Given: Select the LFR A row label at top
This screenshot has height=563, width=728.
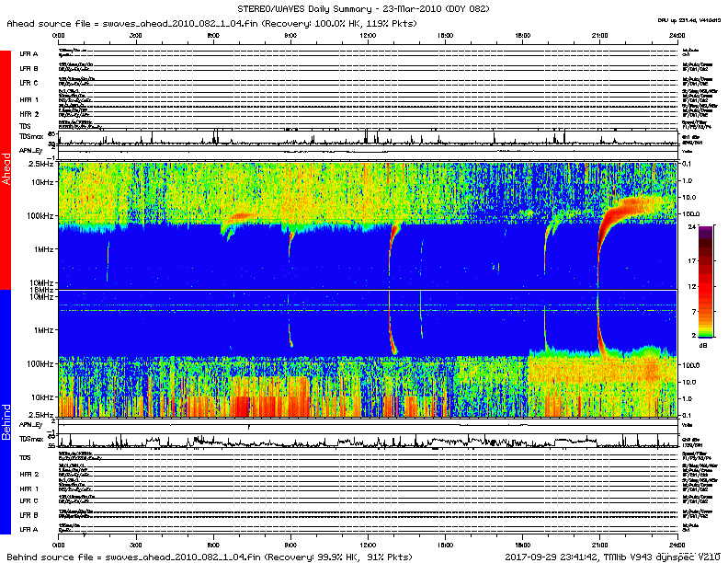Looking at the screenshot, I should point(29,54).
